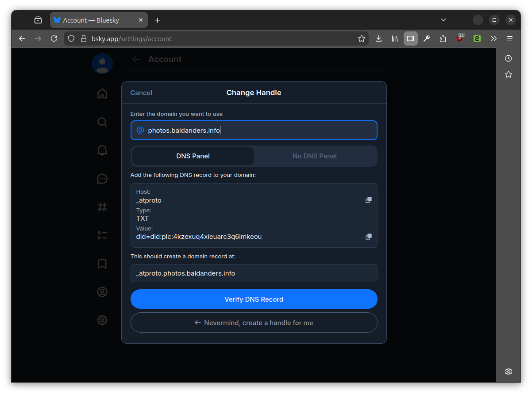Cancel the Change Handle dialog
The width and height of the screenshot is (532, 395).
point(141,93)
